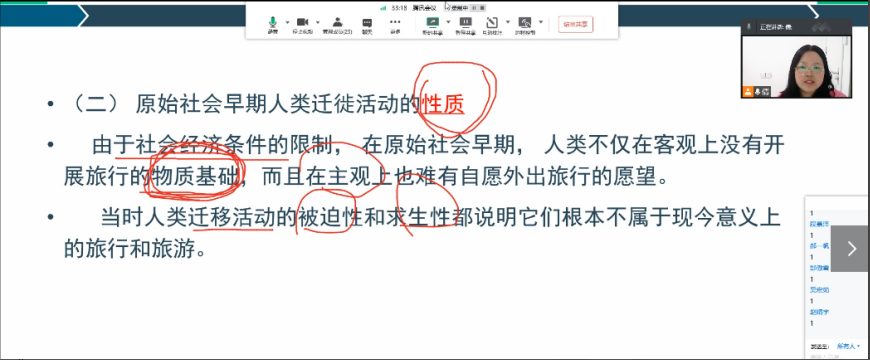
Task: Expand annotation options dropdown arrow
Action: 508,22
